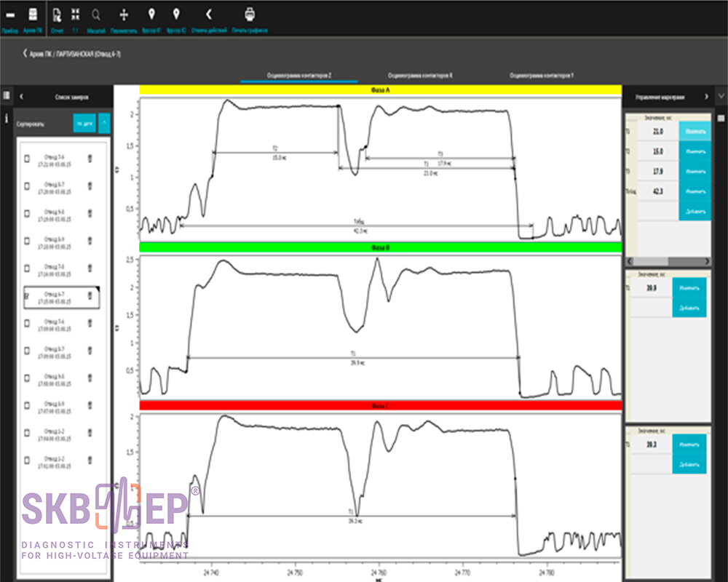Check the Отвод 1-2 17:02 checkbox

point(27,461)
